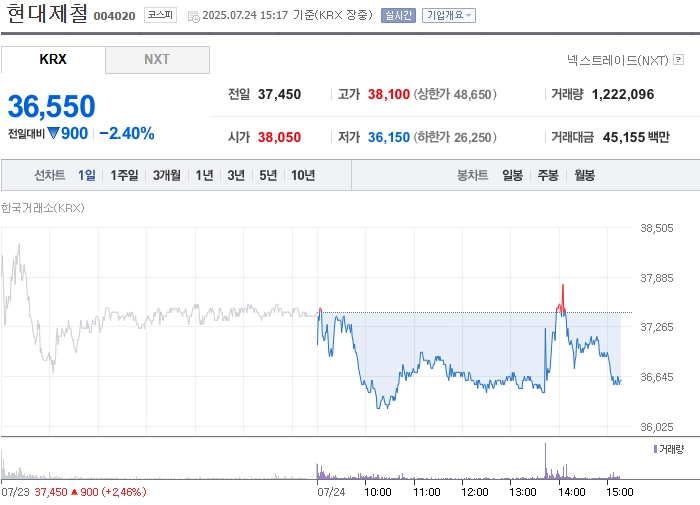Click the 실시간 button
The width and height of the screenshot is (700, 505).
[398, 16]
